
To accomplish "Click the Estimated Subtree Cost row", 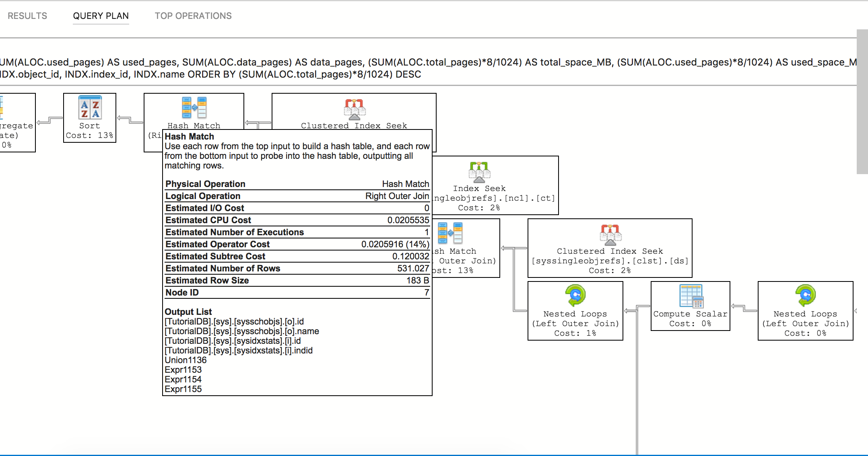I will [297, 256].
